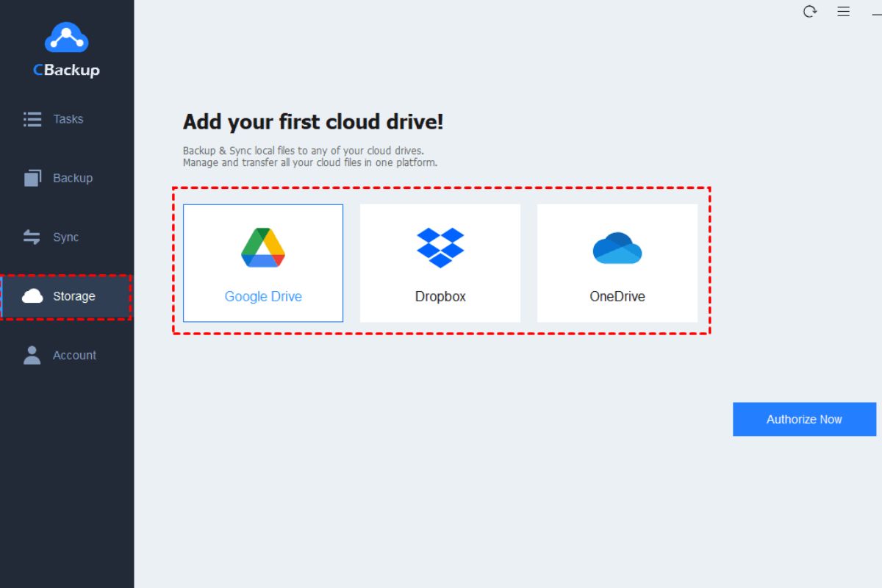Click the Tasks list icon
The image size is (882, 588).
click(32, 119)
